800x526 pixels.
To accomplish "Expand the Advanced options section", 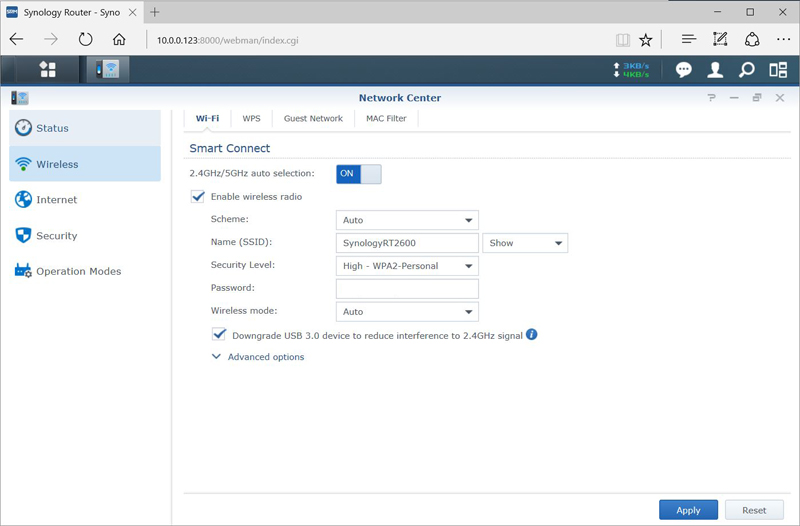I will (x=258, y=357).
